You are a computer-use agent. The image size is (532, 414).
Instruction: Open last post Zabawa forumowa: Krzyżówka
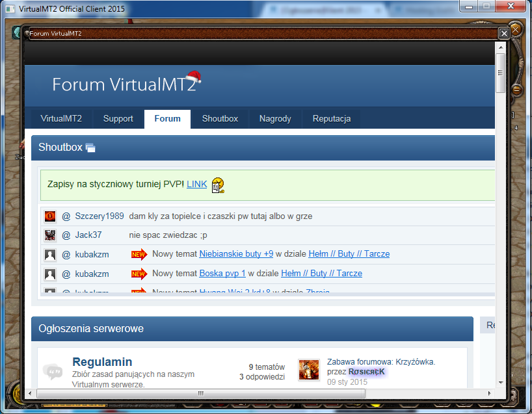(x=381, y=362)
